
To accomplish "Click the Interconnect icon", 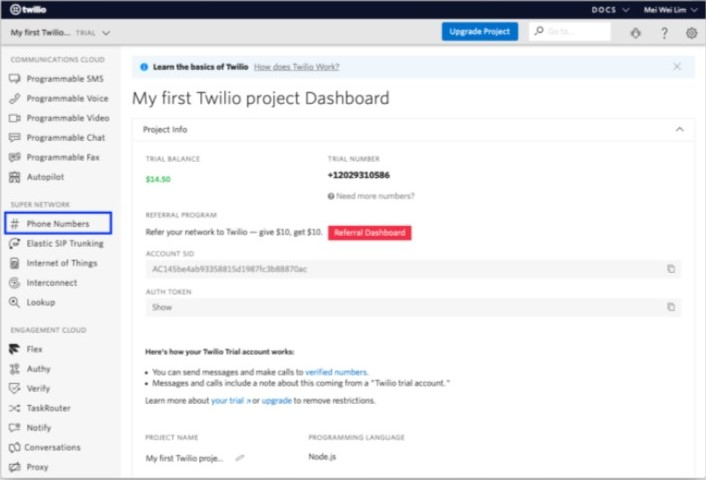I will (x=15, y=283).
